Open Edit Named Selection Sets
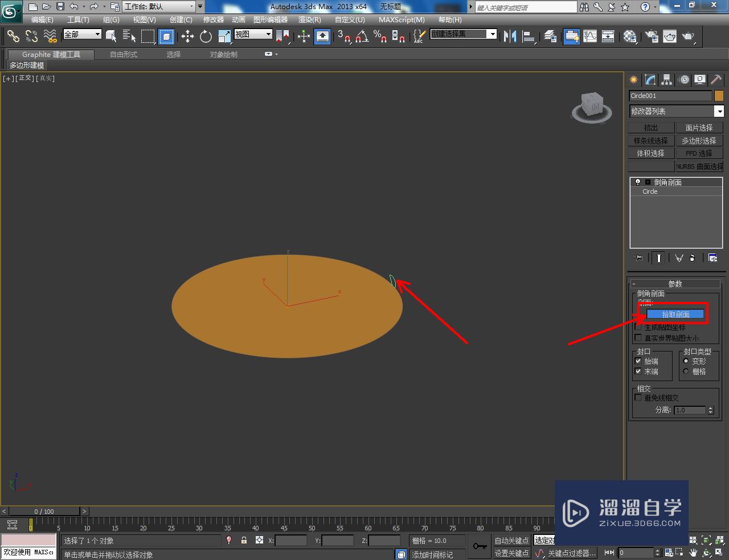The width and height of the screenshot is (729, 560). tap(419, 36)
